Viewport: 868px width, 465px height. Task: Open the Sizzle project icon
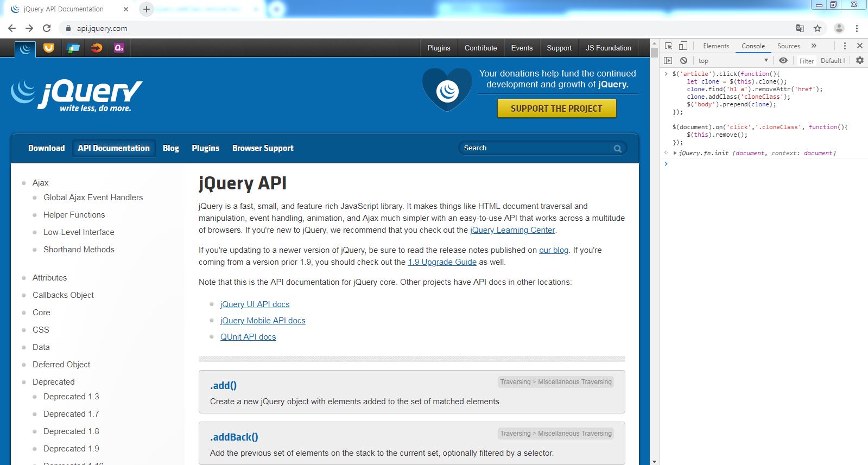[97, 48]
